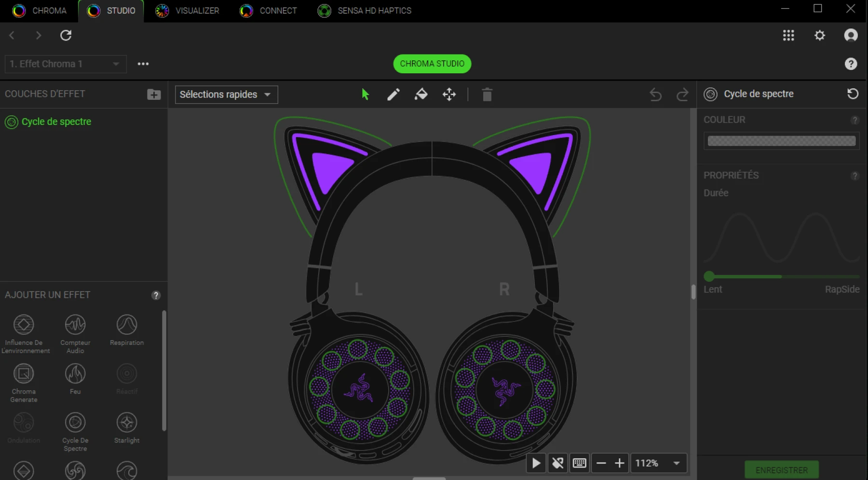Select the paint bucket fill tool

pyautogui.click(x=421, y=95)
